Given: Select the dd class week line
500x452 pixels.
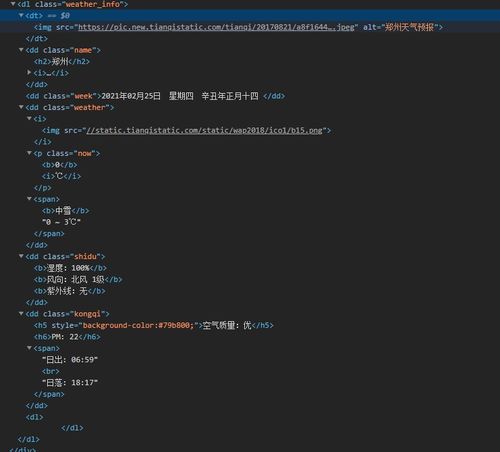Looking at the screenshot, I should (x=155, y=96).
